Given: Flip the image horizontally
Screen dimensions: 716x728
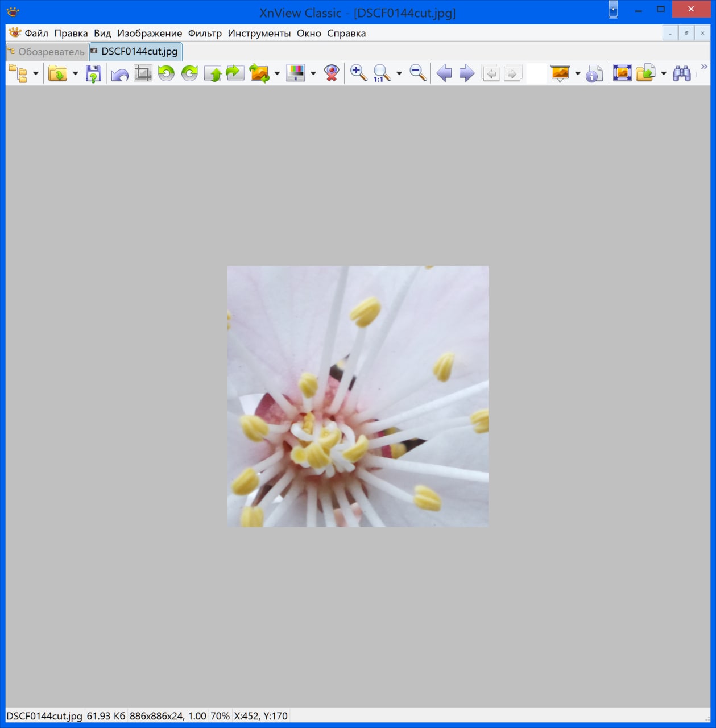Looking at the screenshot, I should (235, 73).
